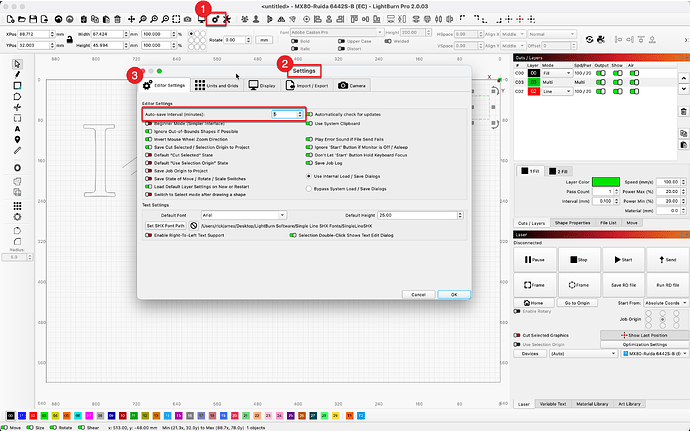The image size is (690, 431).
Task: Open the Start From Absolute Coords dropdown
Action: click(666, 303)
